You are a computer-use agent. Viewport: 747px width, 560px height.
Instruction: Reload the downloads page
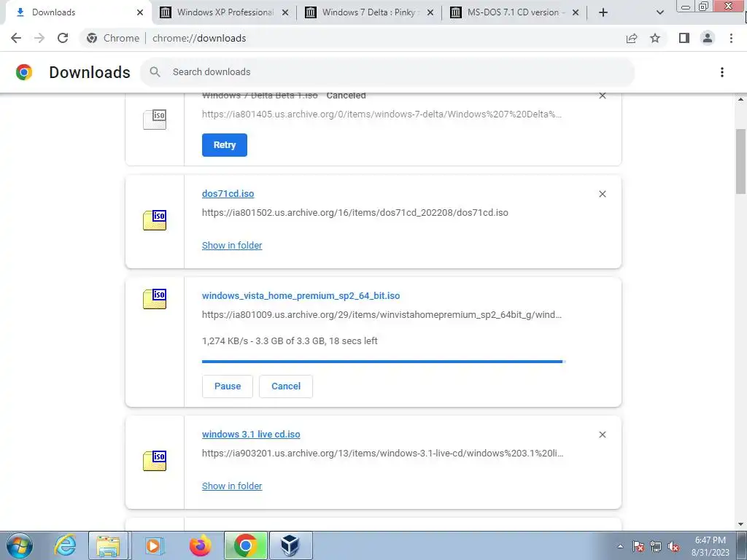63,38
